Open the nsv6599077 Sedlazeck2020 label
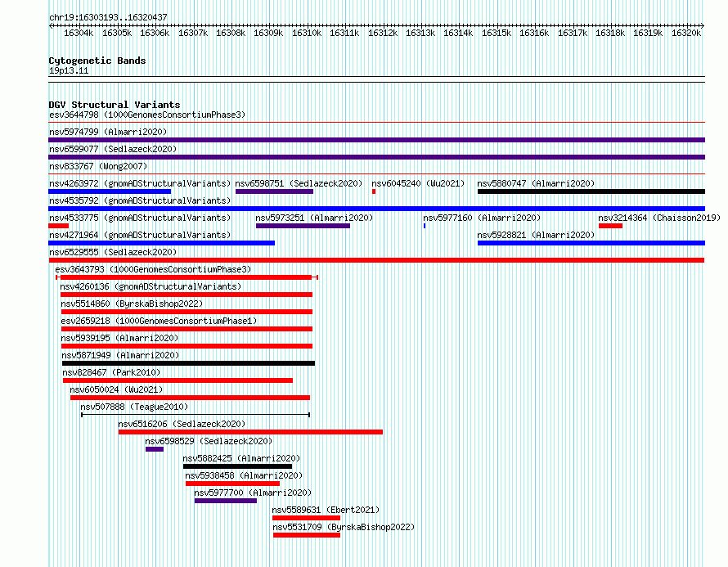This screenshot has width=728, height=567. (113, 149)
